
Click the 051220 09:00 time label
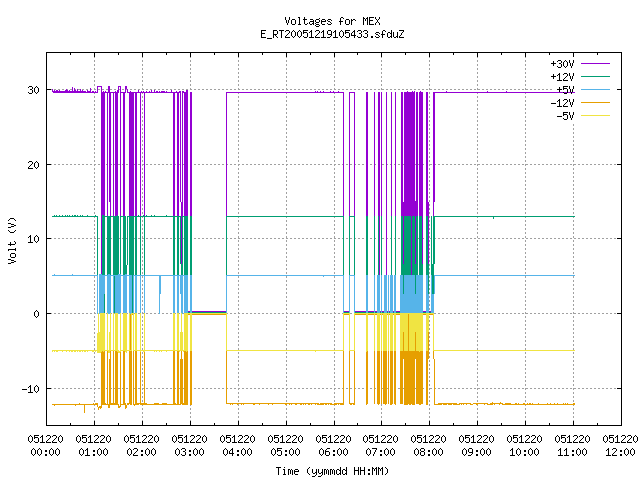[477, 446]
